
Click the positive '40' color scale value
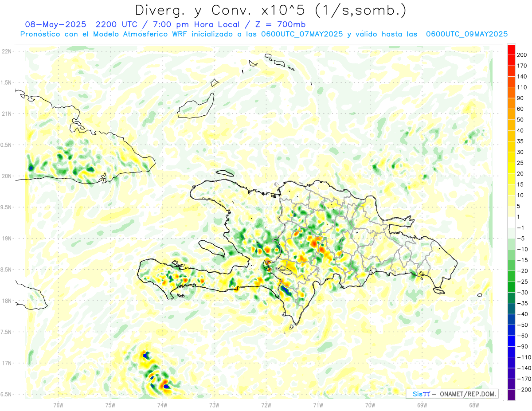(520, 130)
